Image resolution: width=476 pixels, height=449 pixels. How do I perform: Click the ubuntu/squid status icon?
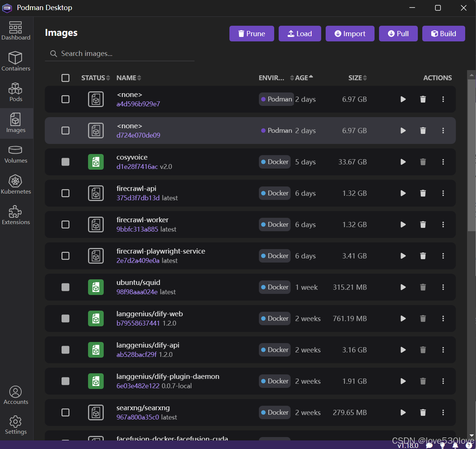(96, 287)
